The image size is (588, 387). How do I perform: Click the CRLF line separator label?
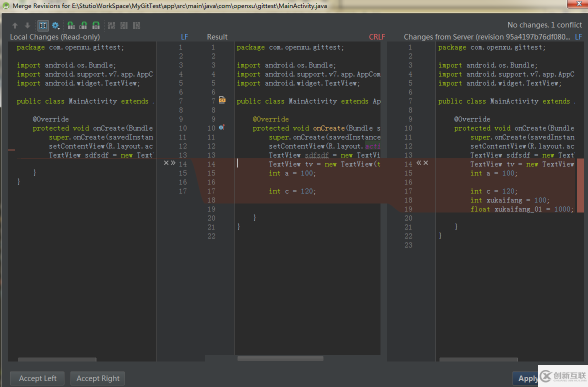point(377,37)
